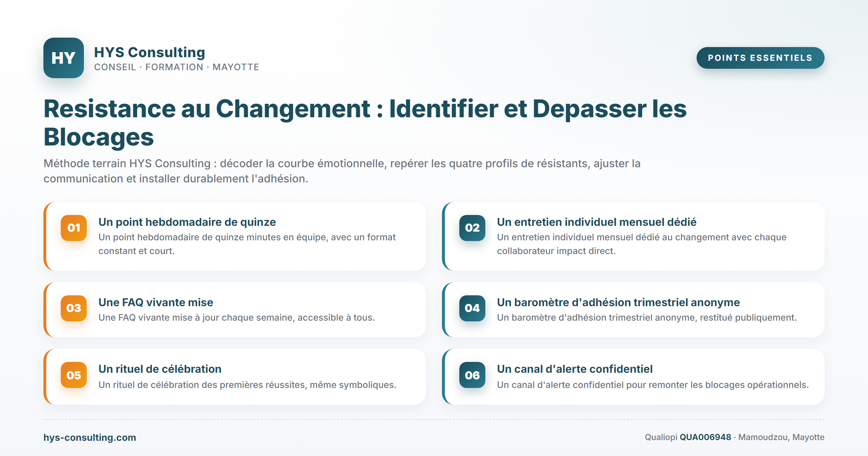Click the description ending accessible à tous
Viewport: 868px width, 456px height.
(x=237, y=317)
